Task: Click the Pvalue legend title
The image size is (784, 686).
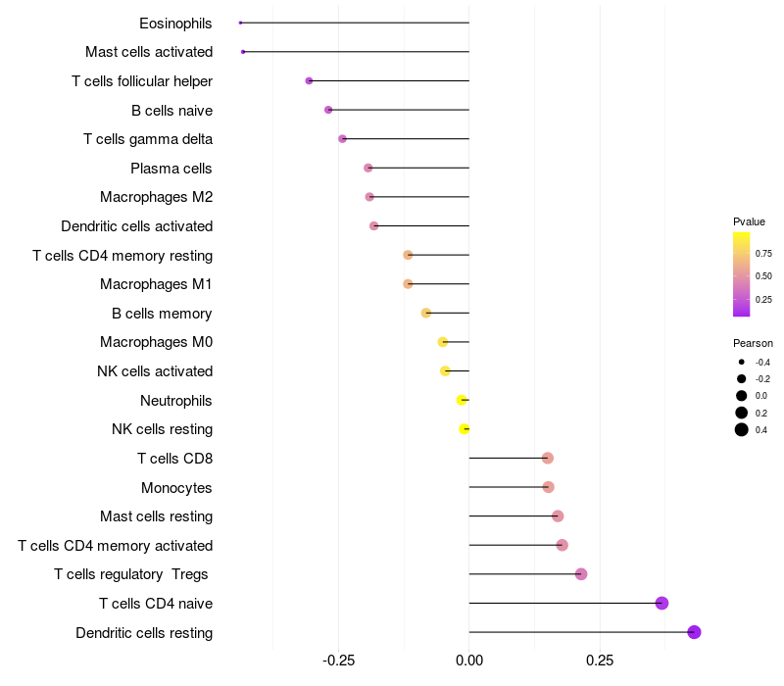Action: [749, 221]
